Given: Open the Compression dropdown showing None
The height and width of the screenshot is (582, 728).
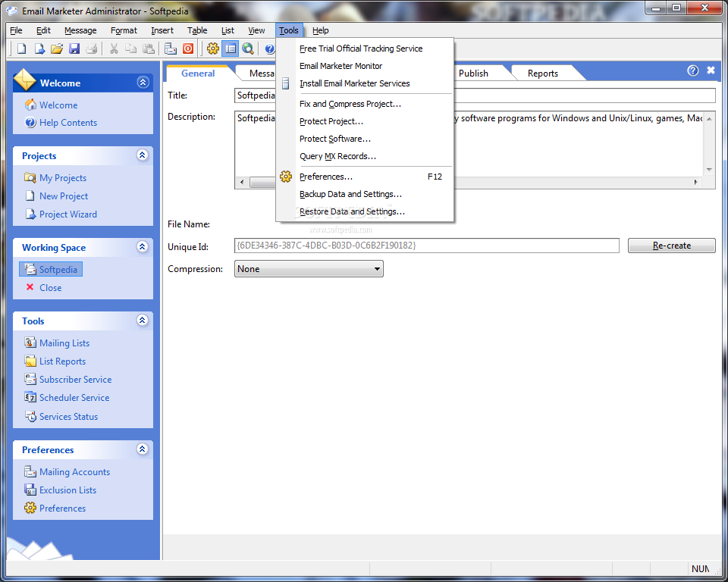Looking at the screenshot, I should coord(309,269).
